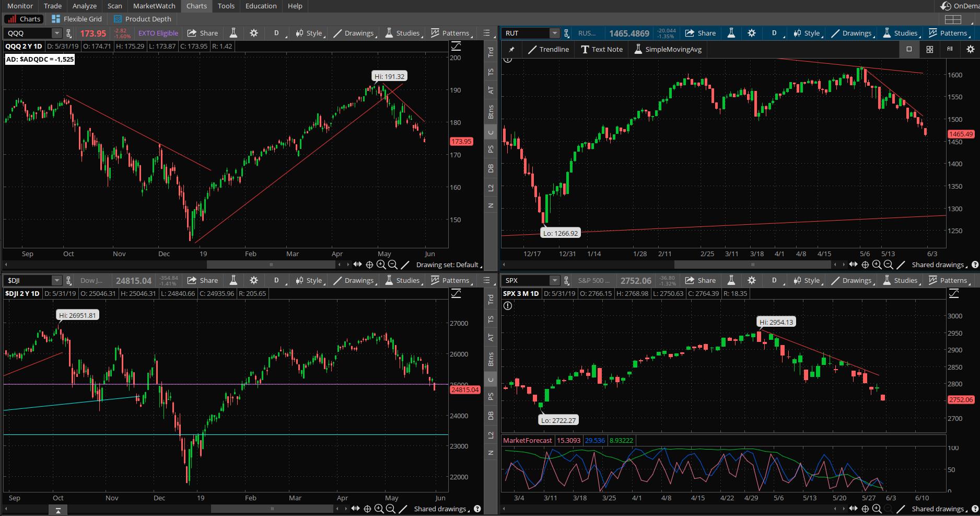This screenshot has width=980, height=516.
Task: Click the RUT chart horizontal scrollbar thumb
Action: click(x=753, y=265)
